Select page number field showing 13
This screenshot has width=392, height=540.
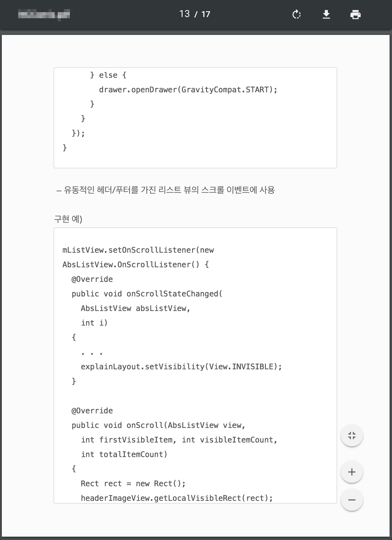pos(184,14)
